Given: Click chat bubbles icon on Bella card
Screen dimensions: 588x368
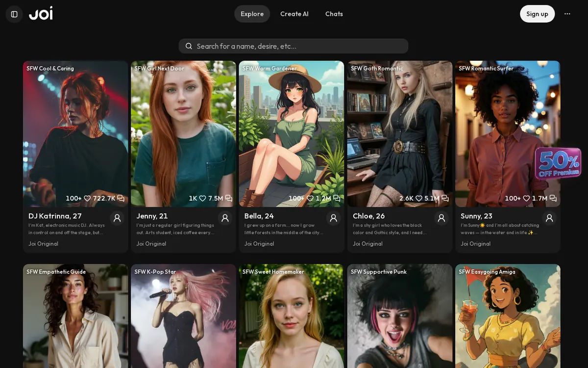Looking at the screenshot, I should [x=337, y=198].
